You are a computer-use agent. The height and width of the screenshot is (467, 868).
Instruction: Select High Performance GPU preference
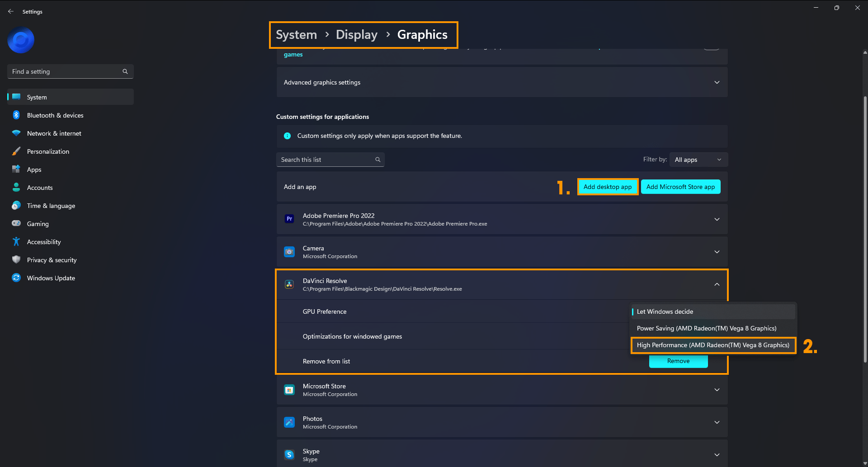pyautogui.click(x=713, y=345)
